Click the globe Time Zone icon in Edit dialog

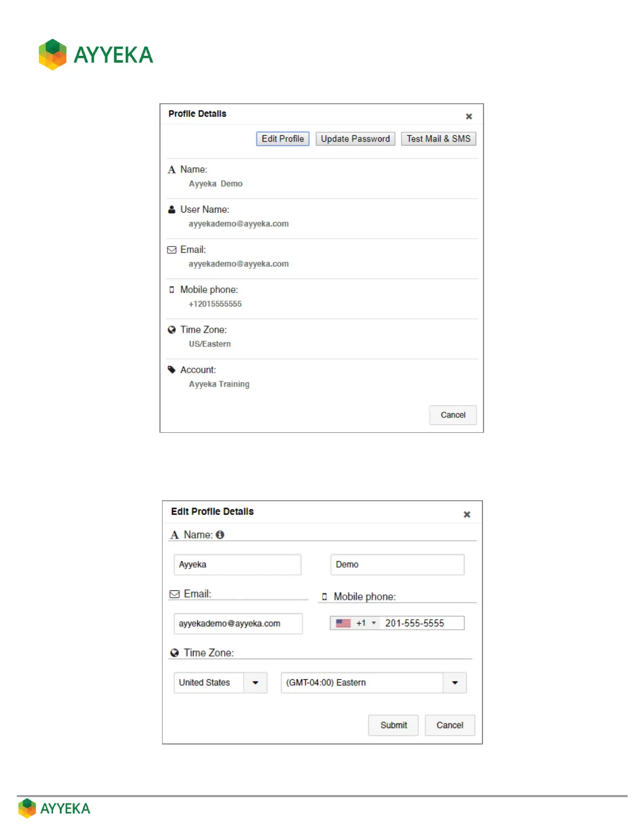175,653
